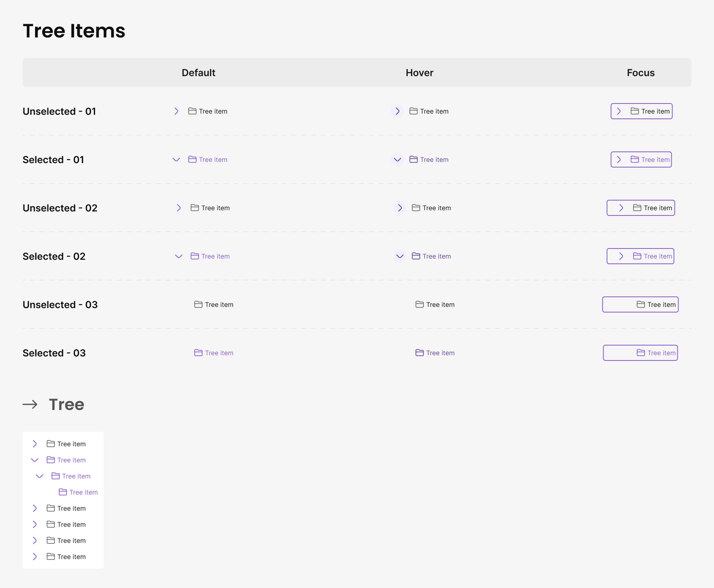Collapse down chevron in Selected - 02 Hover cell
This screenshot has height=588, width=714.
click(400, 256)
